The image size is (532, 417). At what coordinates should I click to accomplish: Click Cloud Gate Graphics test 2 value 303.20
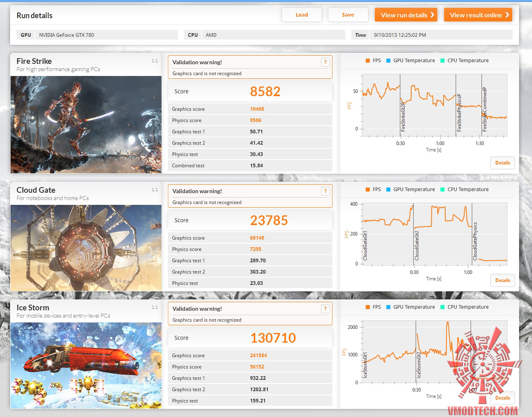258,272
